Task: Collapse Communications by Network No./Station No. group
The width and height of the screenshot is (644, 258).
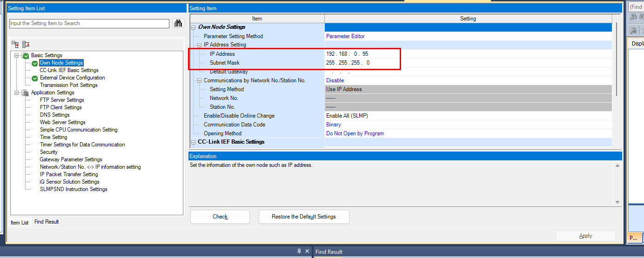Action: [x=200, y=80]
